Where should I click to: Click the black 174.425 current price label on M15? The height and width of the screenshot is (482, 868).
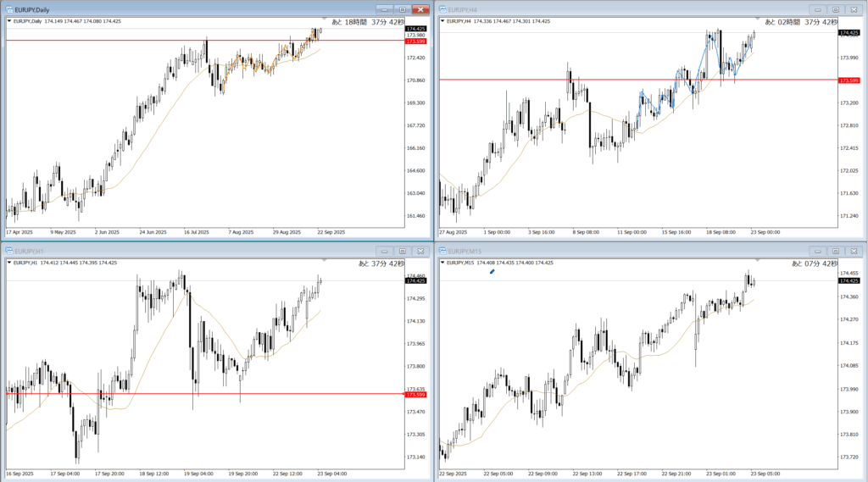click(849, 280)
